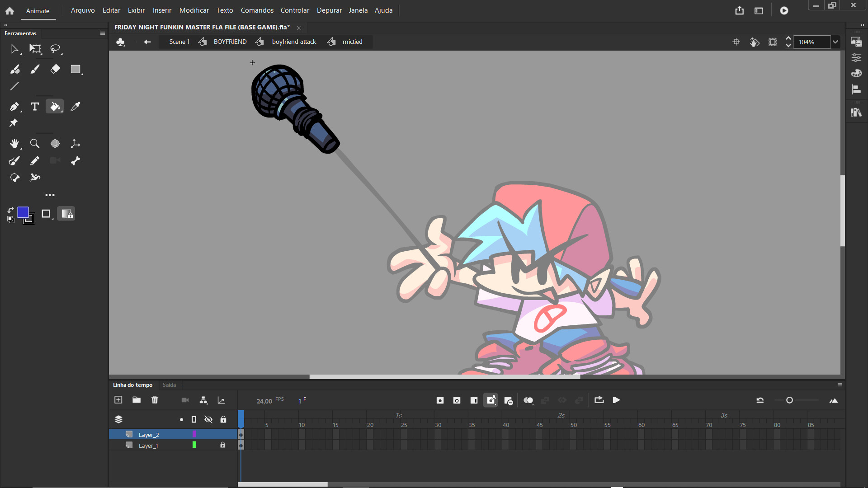Unlock the Layer_1 layer
The width and height of the screenshot is (868, 488).
coord(223,445)
